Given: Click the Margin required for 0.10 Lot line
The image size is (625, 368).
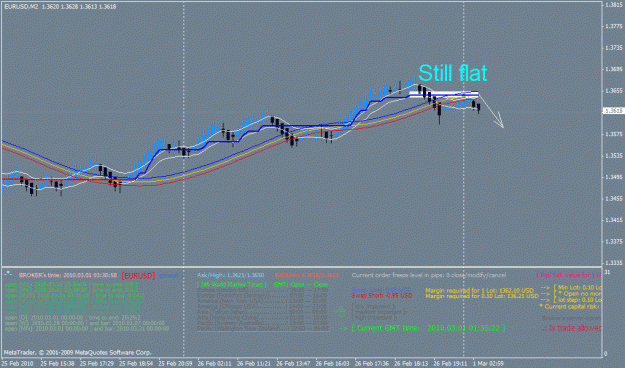Looking at the screenshot, I should [482, 296].
